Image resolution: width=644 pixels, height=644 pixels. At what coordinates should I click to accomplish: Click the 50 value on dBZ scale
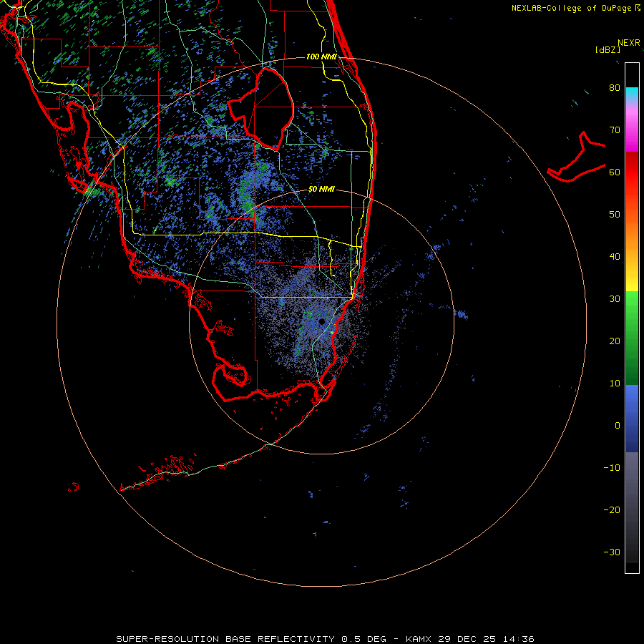click(615, 215)
